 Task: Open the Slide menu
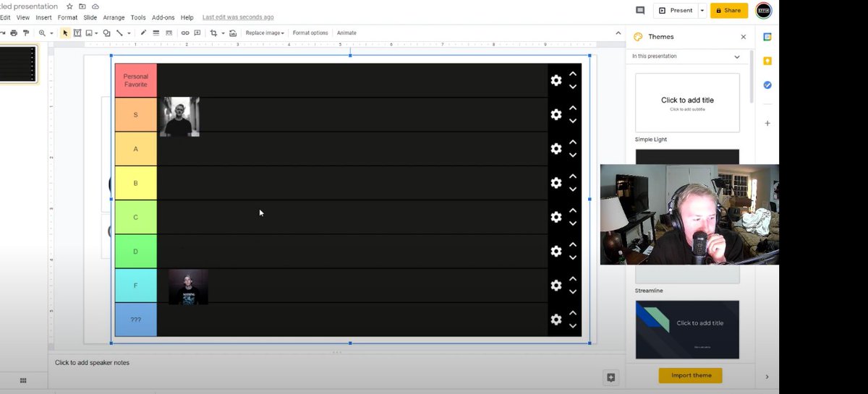coord(90,17)
